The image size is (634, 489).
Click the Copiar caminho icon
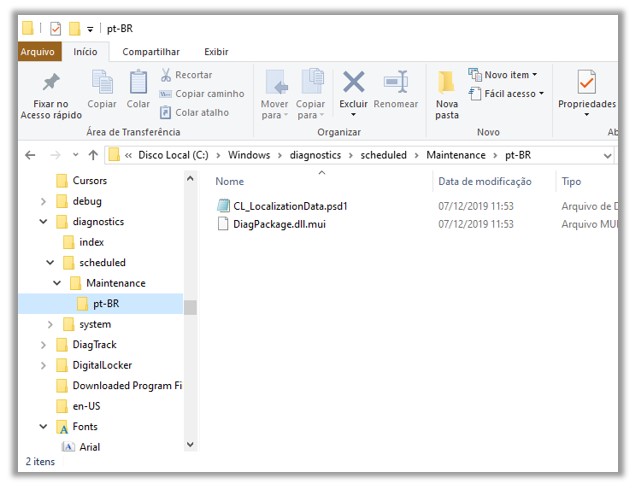click(165, 94)
